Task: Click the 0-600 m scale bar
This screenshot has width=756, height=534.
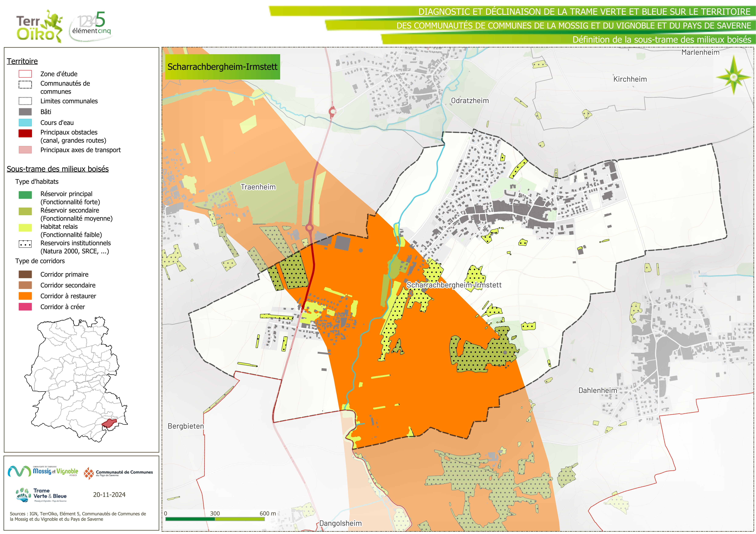Action: click(215, 519)
